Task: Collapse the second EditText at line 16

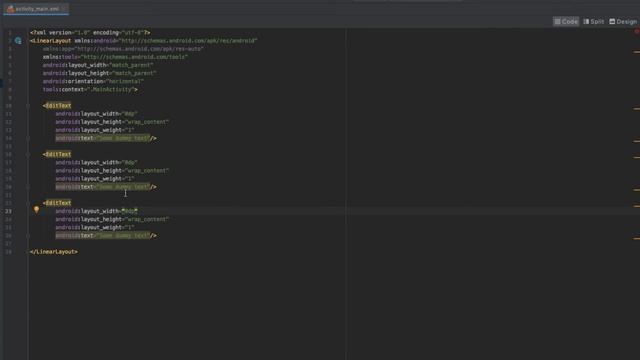Action: click(x=28, y=154)
